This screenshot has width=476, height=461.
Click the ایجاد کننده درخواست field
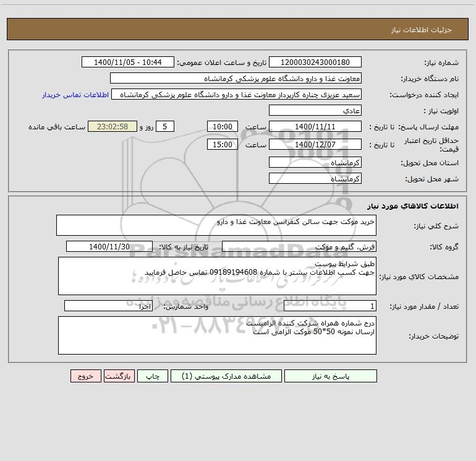(x=237, y=95)
